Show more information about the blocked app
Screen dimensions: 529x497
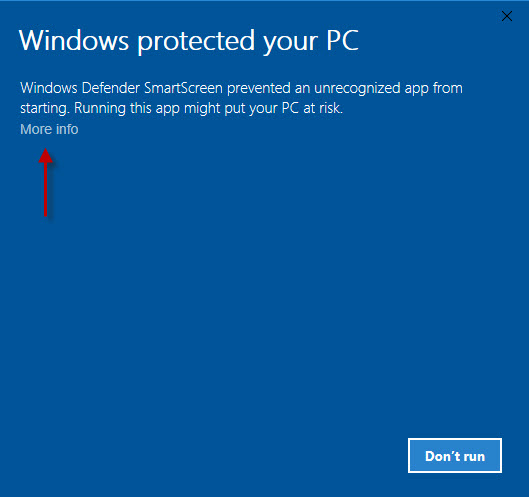tap(49, 129)
